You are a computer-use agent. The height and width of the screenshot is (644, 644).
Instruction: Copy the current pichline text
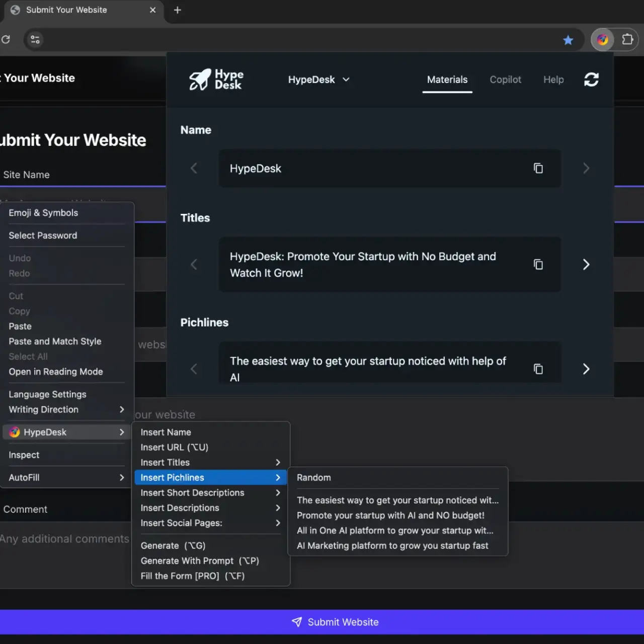538,369
